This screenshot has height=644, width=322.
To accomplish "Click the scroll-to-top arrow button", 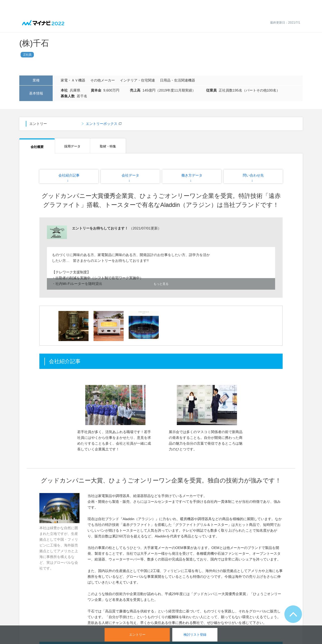I will 293,614.
